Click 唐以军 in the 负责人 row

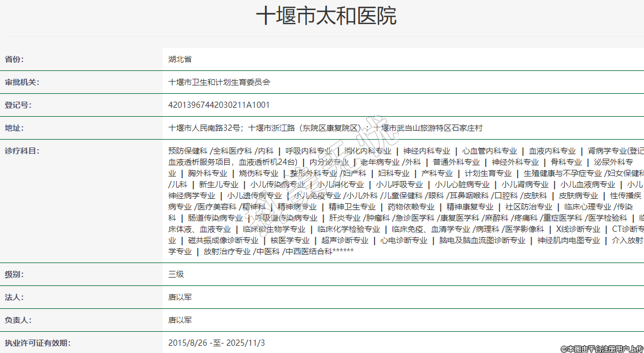pos(180,321)
